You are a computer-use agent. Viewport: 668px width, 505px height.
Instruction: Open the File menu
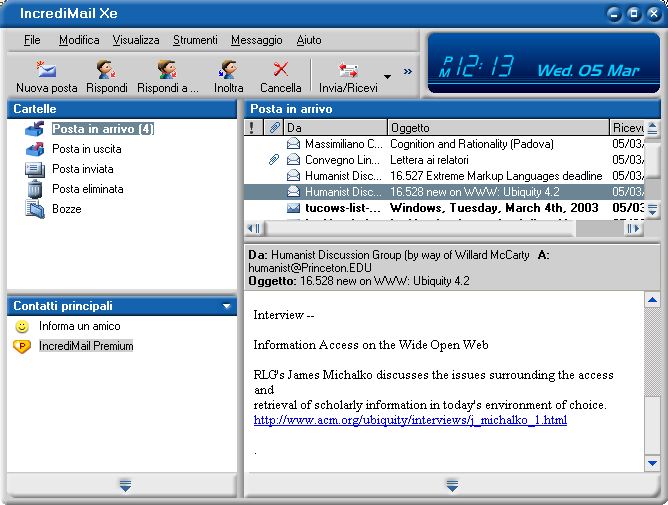click(x=32, y=40)
